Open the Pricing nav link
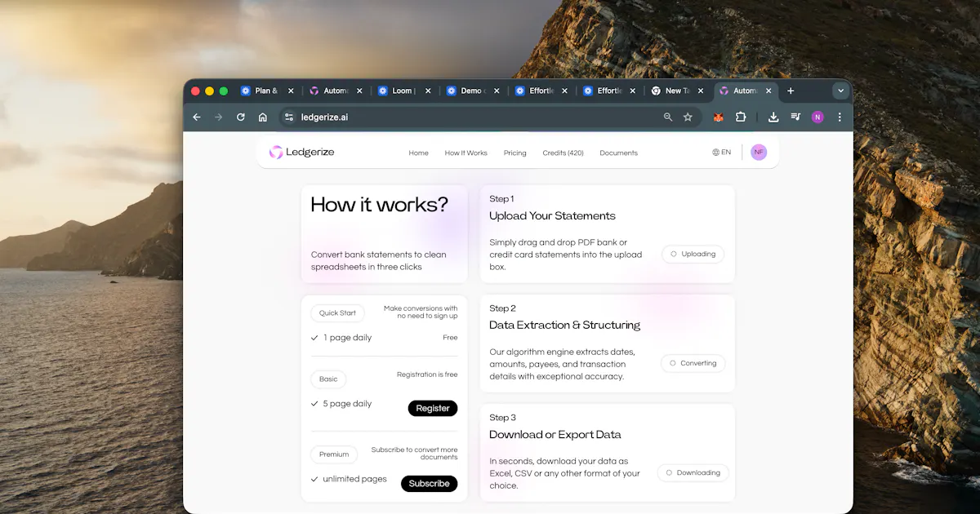Image resolution: width=980 pixels, height=514 pixels. coord(514,153)
